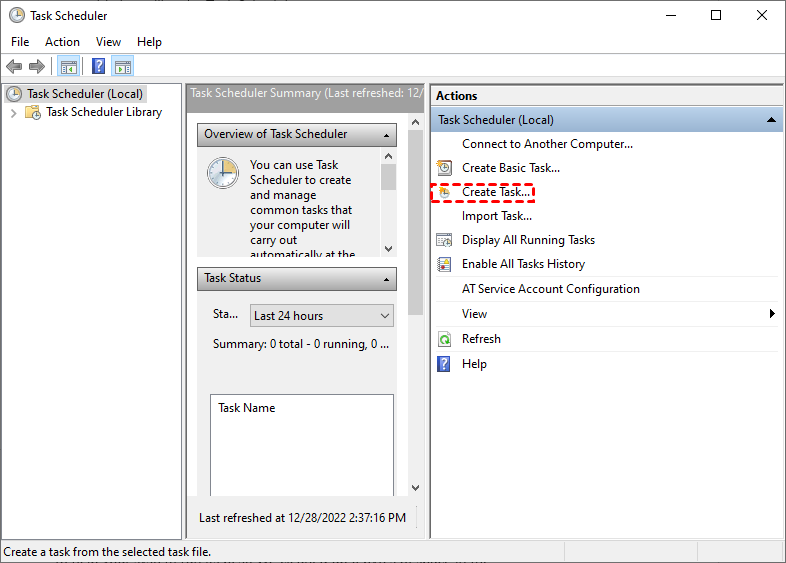The image size is (786, 563).
Task: Open the Help menu in menu bar
Action: click(149, 42)
